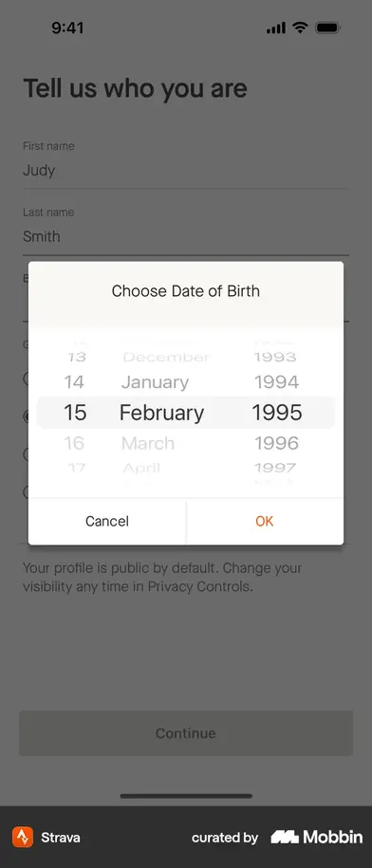Click the First name field with Judy

coord(185,164)
